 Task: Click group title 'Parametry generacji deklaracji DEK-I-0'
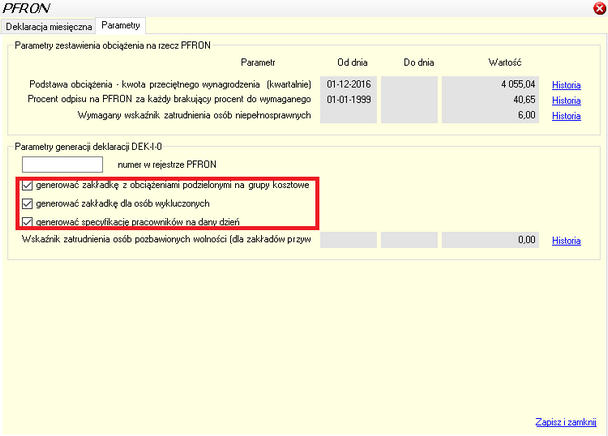pyautogui.click(x=88, y=147)
